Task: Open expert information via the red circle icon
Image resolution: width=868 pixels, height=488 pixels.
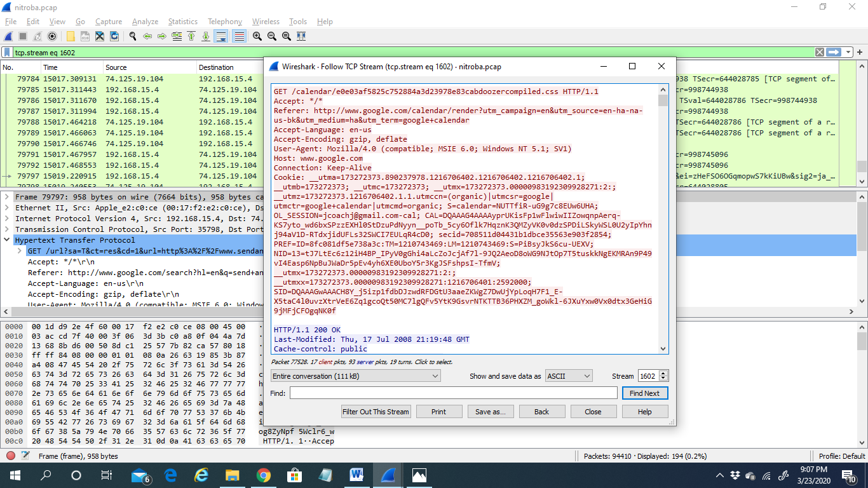Action: [x=11, y=456]
